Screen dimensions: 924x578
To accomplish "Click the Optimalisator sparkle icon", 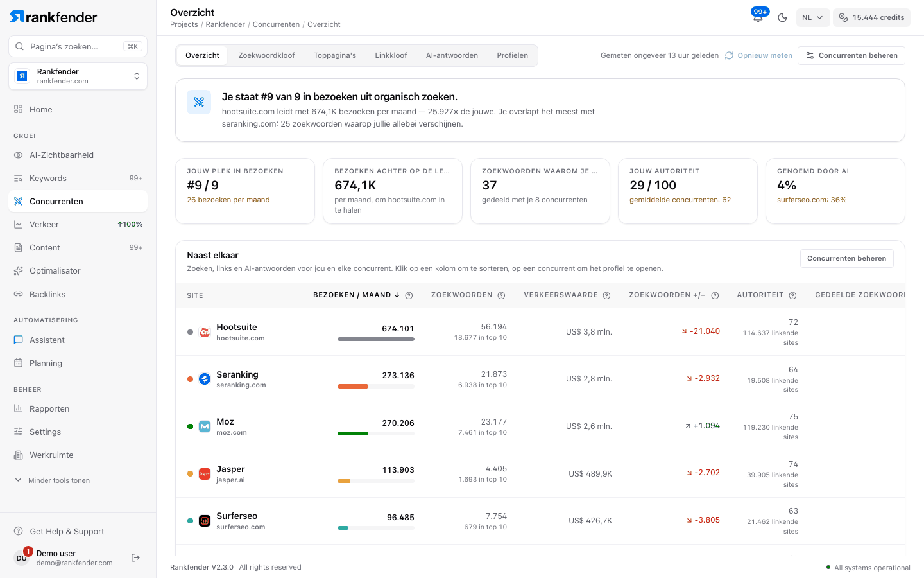I will tap(19, 270).
